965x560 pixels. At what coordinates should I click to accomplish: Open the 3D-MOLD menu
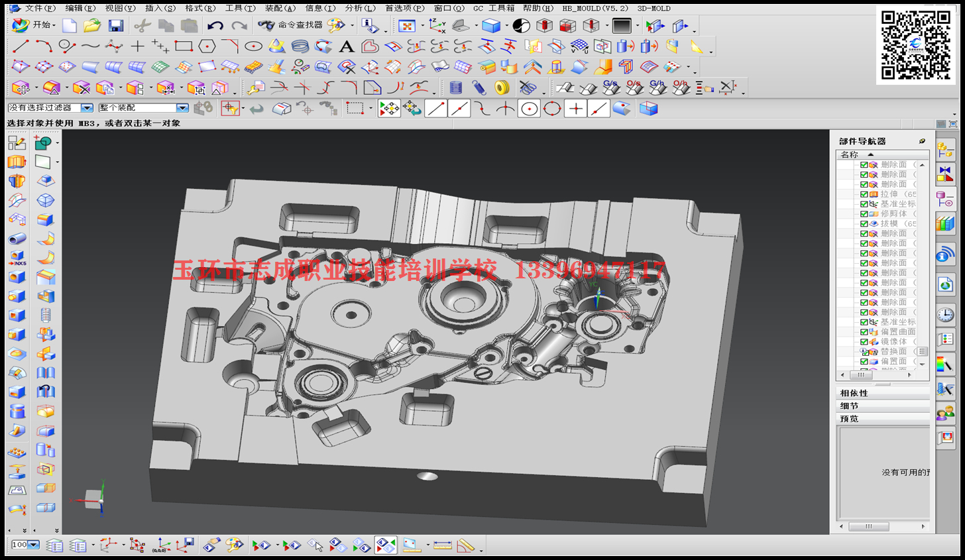coord(653,8)
